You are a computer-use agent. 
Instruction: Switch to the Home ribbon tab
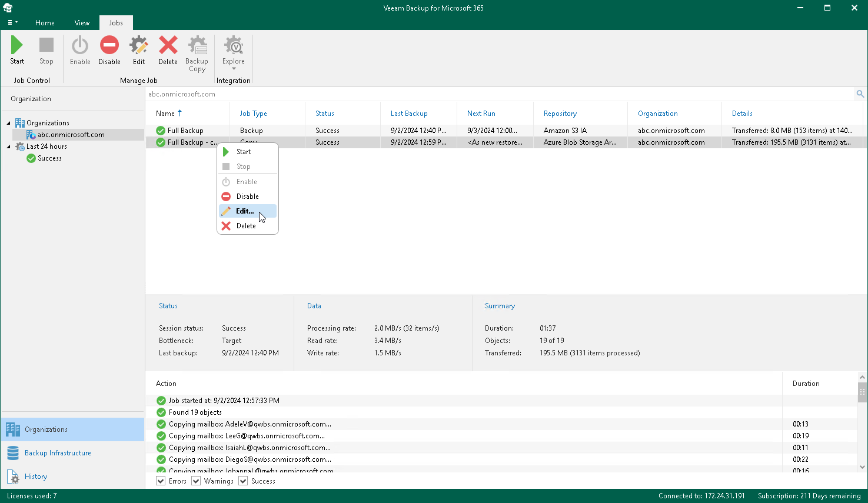[x=45, y=23]
